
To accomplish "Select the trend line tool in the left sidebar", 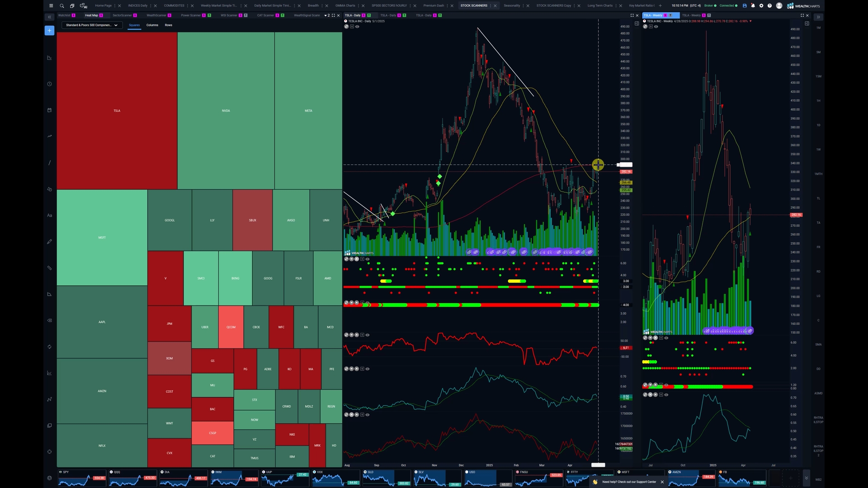I will (x=49, y=163).
